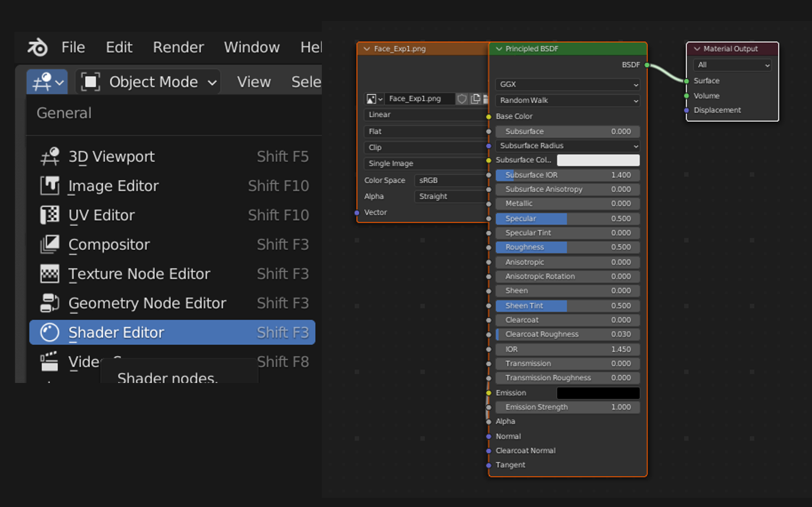The image size is (812, 507).
Task: Click the Blender logo icon
Action: pyautogui.click(x=38, y=47)
